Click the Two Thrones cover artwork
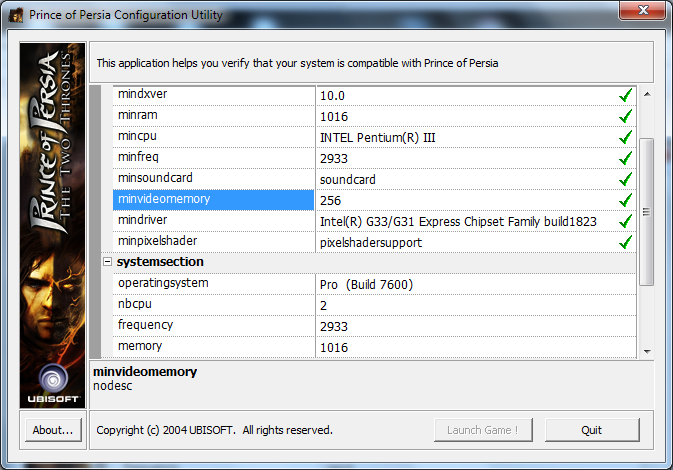673x470 pixels. pyautogui.click(x=52, y=225)
